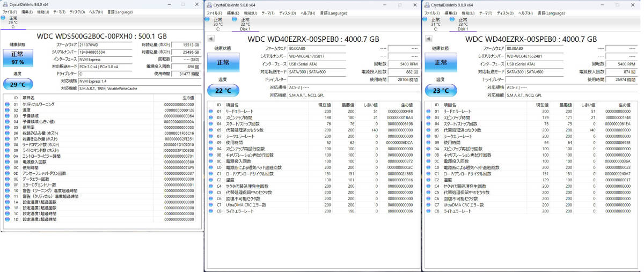Click the 22 °C temperature button
Screen dimensions: 644x272
click(224, 90)
